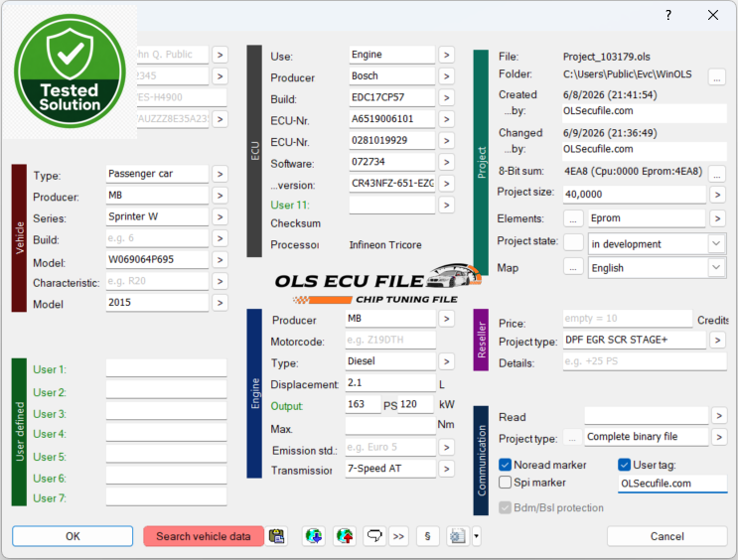Image resolution: width=738 pixels, height=560 pixels.
Task: Click the > arrow beside ECU Use Engine
Action: pos(447,55)
